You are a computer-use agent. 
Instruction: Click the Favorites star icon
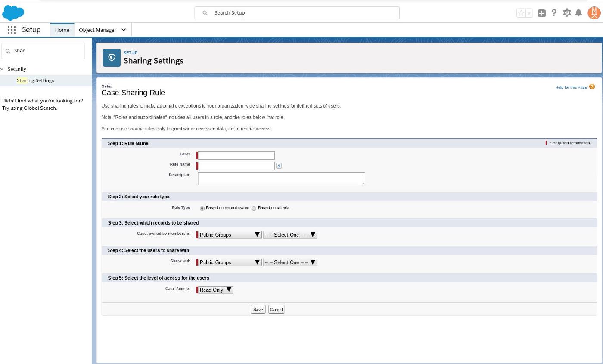click(x=521, y=13)
